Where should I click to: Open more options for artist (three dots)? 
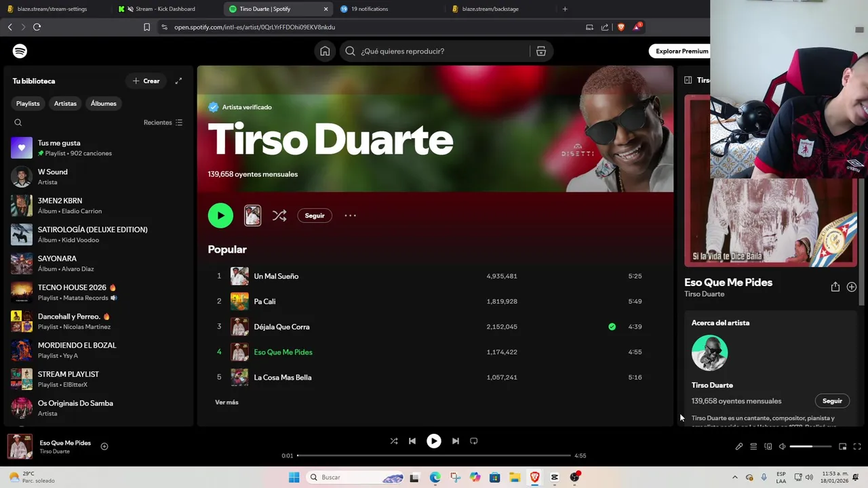350,216
